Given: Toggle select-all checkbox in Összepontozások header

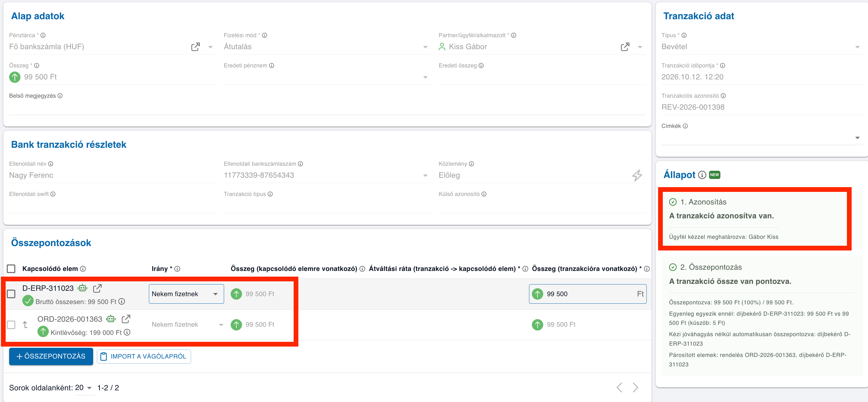Looking at the screenshot, I should 11,269.
